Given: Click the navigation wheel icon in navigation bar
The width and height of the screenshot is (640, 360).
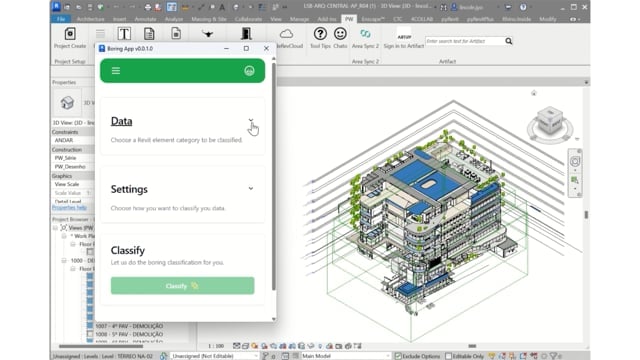Looking at the screenshot, I should (575, 162).
